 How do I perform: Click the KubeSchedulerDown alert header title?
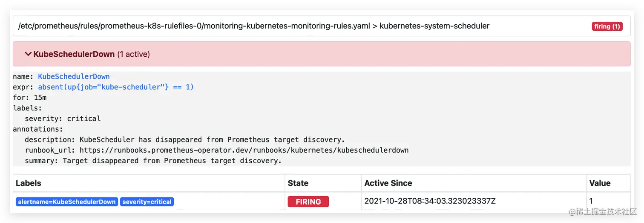(74, 54)
